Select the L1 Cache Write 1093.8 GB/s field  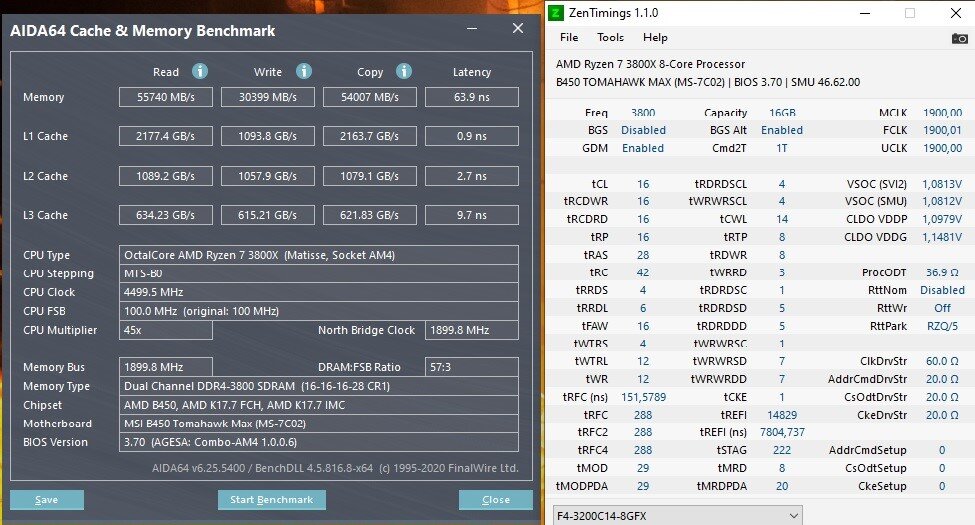pos(268,136)
